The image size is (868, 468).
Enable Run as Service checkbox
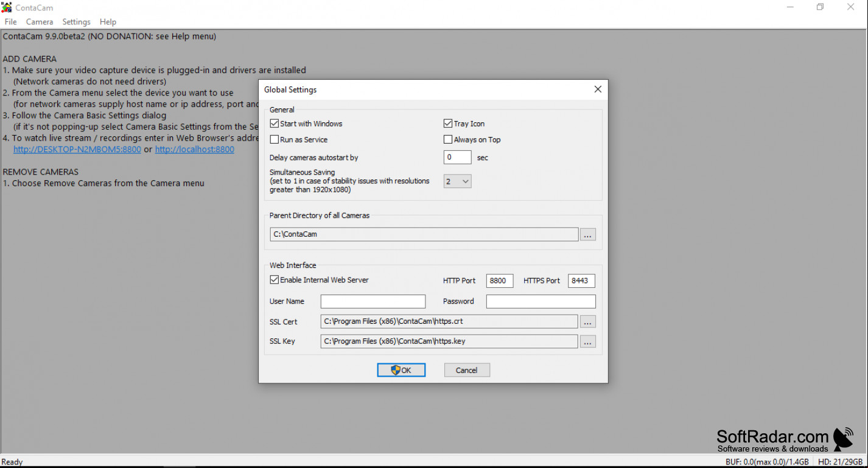275,139
